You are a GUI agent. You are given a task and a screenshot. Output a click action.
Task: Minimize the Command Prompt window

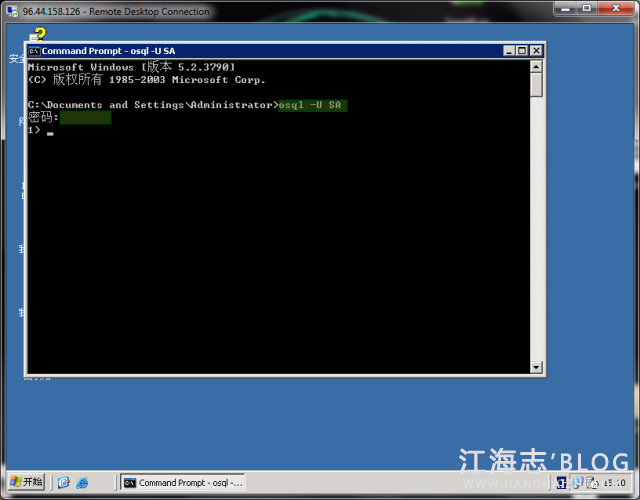point(509,50)
